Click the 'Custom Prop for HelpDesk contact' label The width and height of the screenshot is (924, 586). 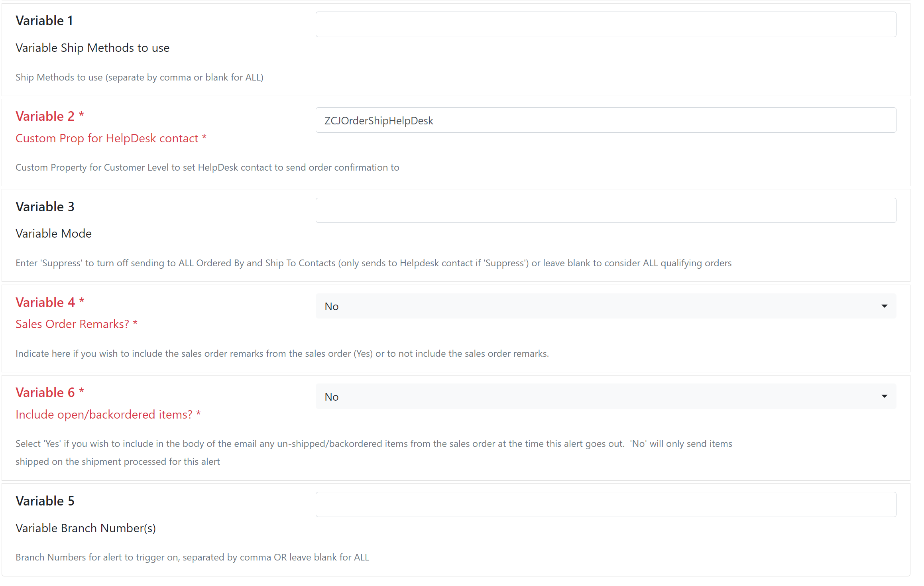pyautogui.click(x=111, y=138)
